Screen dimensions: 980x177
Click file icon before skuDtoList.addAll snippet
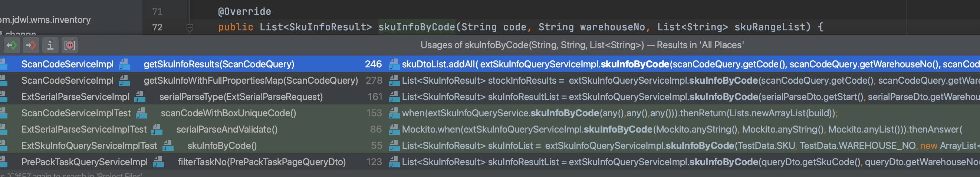(394, 64)
